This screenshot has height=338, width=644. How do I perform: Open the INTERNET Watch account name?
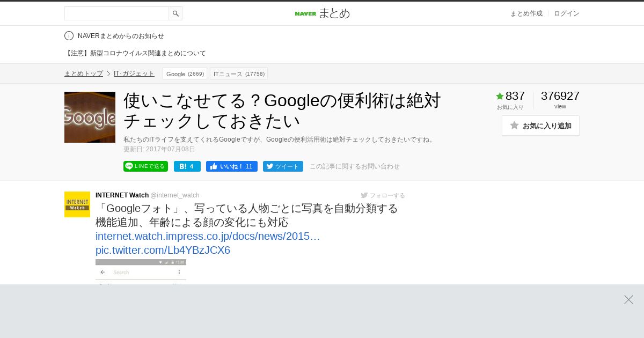[122, 195]
